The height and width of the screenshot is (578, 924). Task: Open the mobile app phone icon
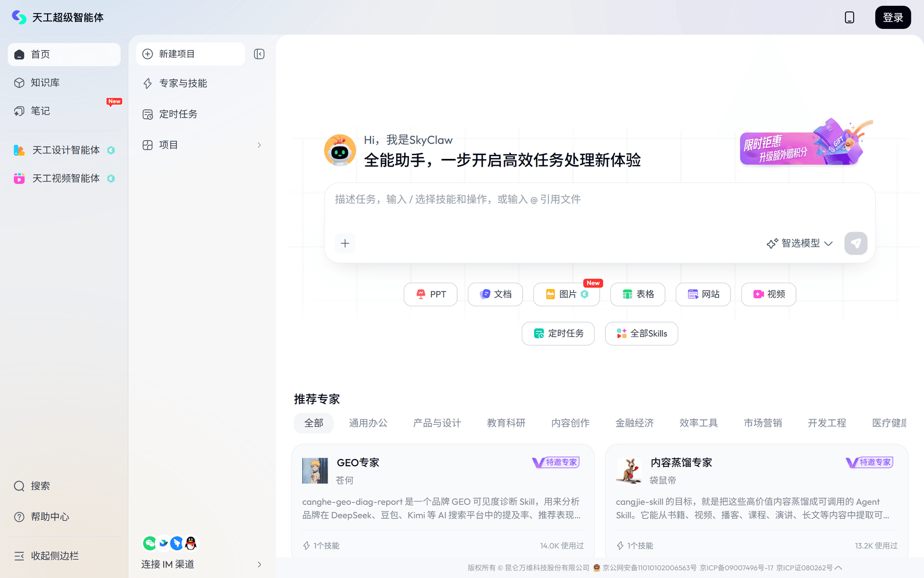(x=849, y=17)
